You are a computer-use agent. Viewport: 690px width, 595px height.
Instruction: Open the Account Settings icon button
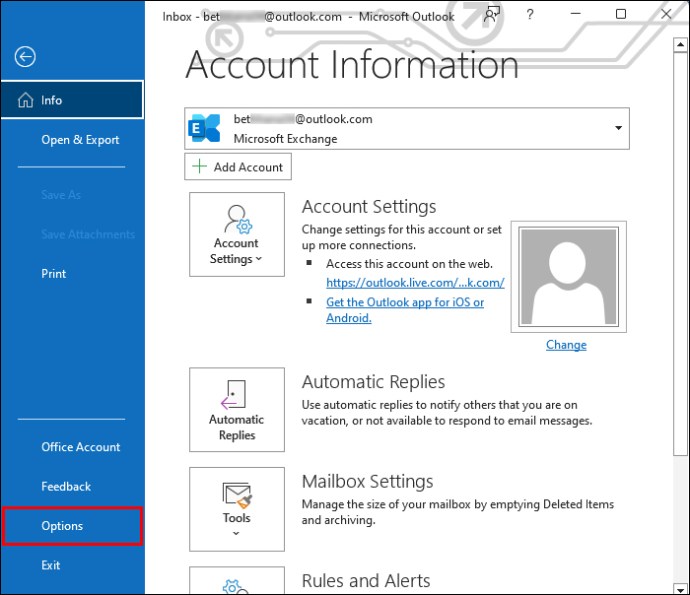click(x=236, y=234)
